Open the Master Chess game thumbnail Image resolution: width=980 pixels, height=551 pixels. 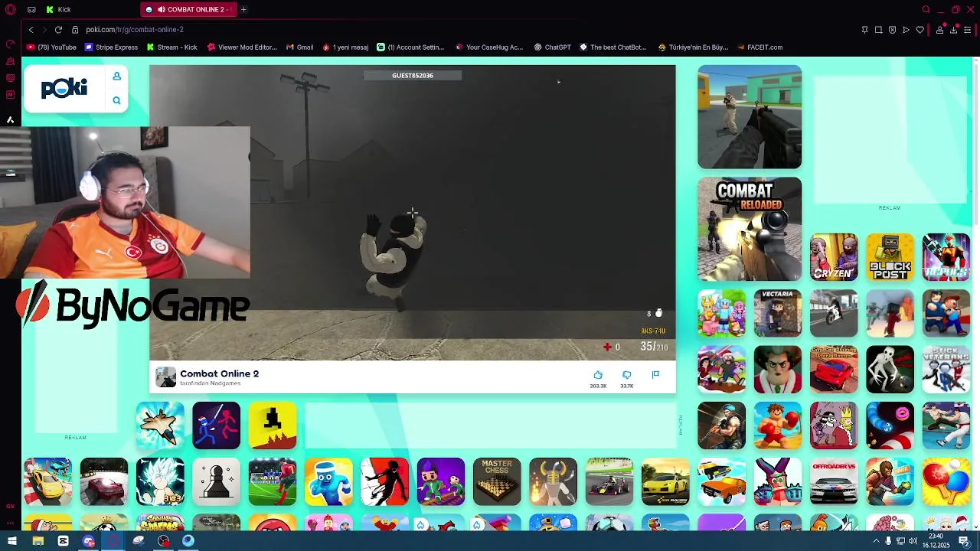(x=497, y=481)
